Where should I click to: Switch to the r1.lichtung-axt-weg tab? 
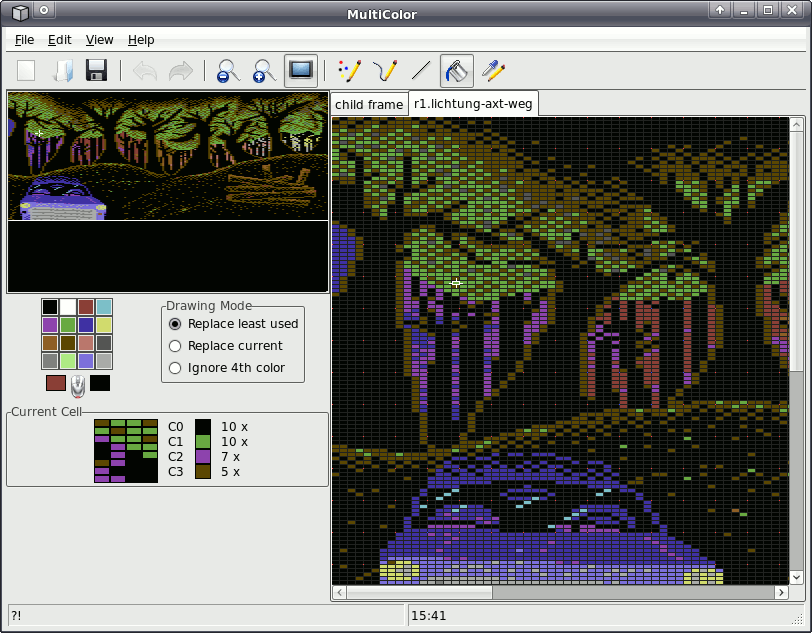473,104
